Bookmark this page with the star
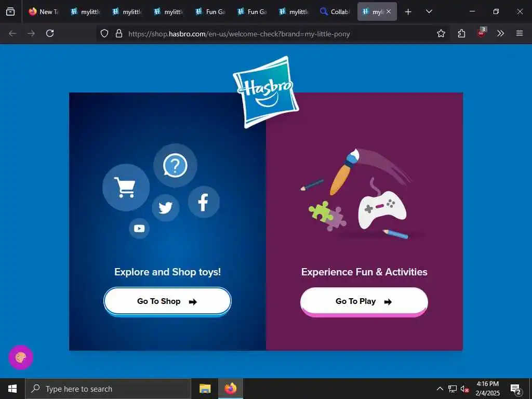 [x=441, y=33]
